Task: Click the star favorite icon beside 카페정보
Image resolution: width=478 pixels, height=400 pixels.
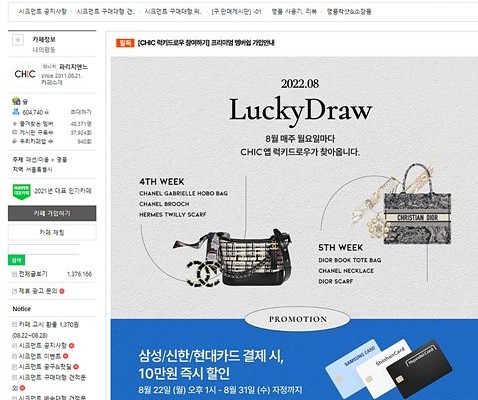Action: 18,40
